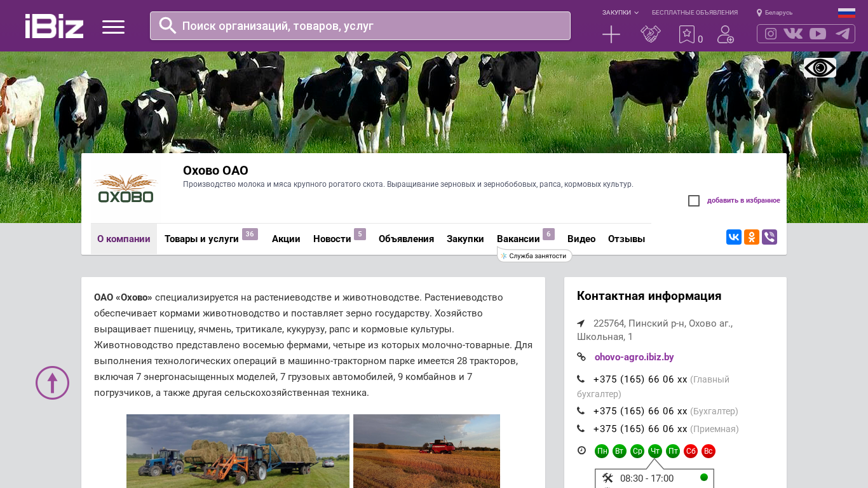Open the handshake partnership icon
This screenshot has height=488, width=868.
pos(651,34)
